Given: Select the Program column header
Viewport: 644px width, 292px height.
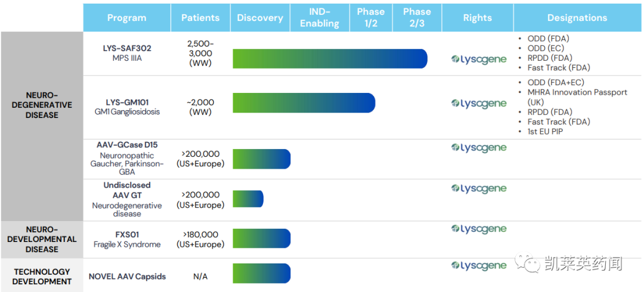Looking at the screenshot, I should (x=126, y=18).
